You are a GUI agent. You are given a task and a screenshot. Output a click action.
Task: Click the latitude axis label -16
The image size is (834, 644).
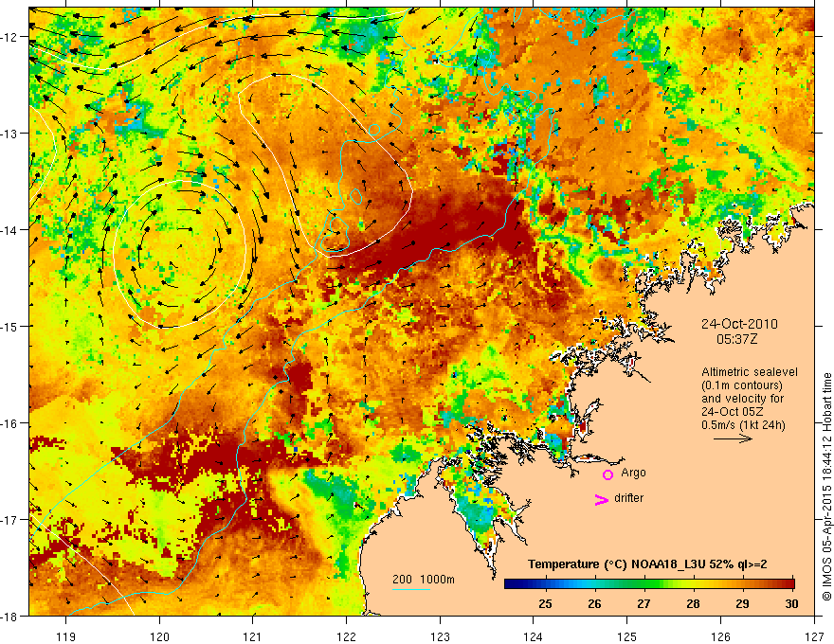[x=9, y=423]
